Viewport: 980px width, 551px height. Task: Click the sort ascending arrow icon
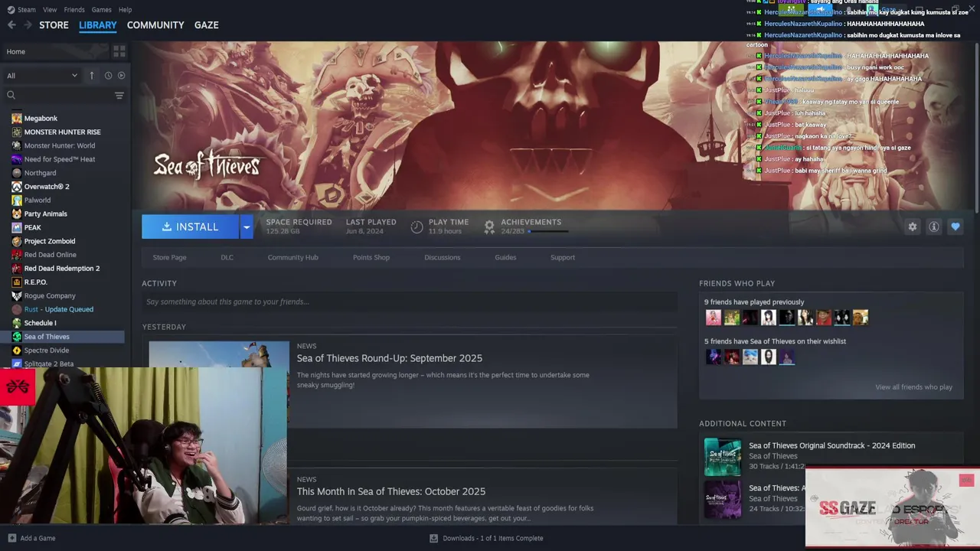click(x=91, y=75)
